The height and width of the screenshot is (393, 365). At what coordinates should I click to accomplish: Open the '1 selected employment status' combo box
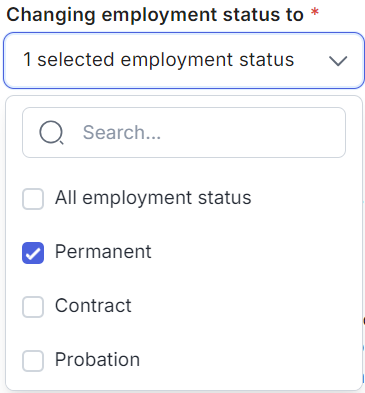coord(184,60)
